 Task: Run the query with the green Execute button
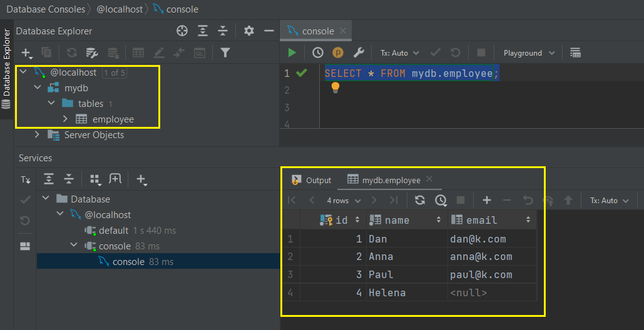pos(292,52)
